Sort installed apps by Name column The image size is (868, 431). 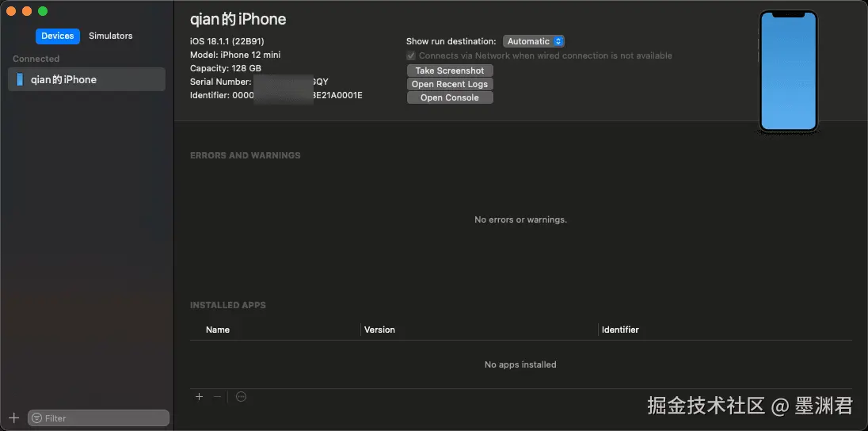(218, 330)
